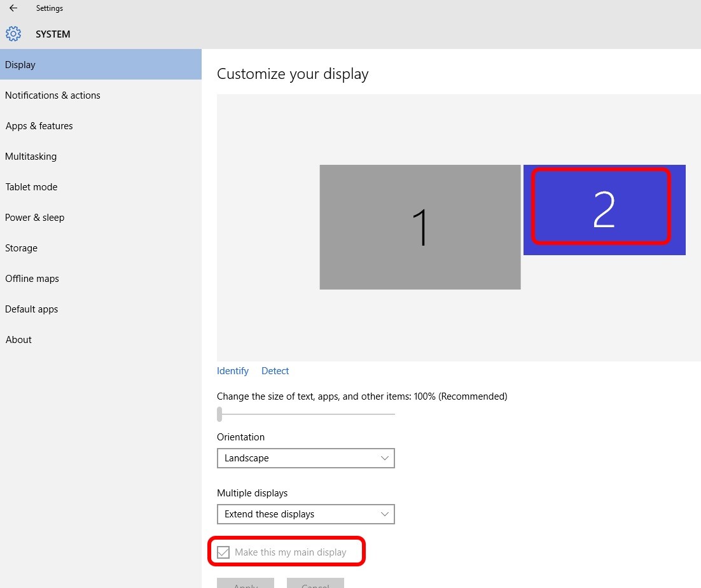The image size is (701, 588).
Task: Click the Identify link
Action: tap(232, 371)
